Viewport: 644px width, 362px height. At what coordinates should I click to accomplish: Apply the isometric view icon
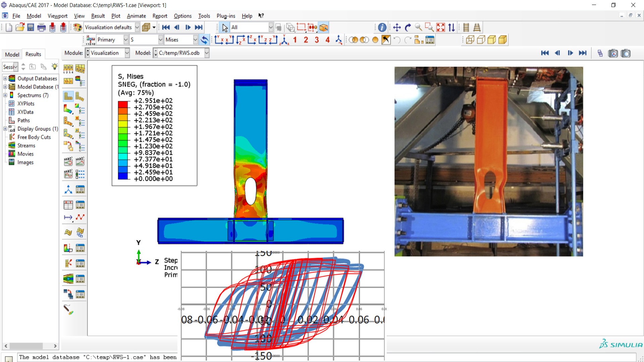coord(285,40)
